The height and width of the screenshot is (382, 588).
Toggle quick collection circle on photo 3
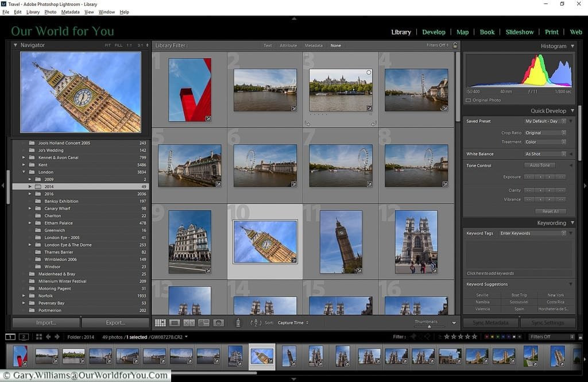[369, 72]
